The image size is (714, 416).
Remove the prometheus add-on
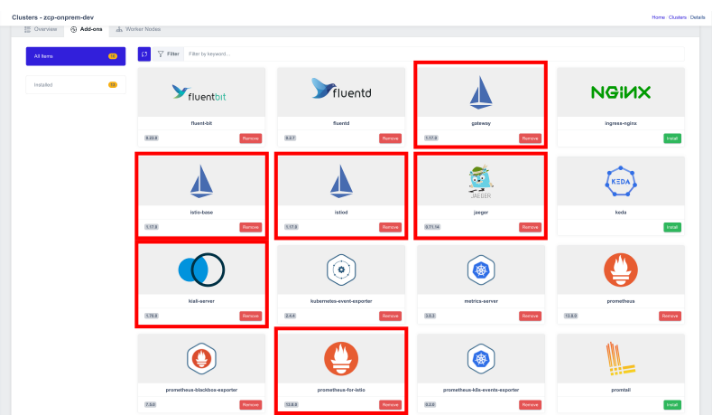tap(670, 316)
